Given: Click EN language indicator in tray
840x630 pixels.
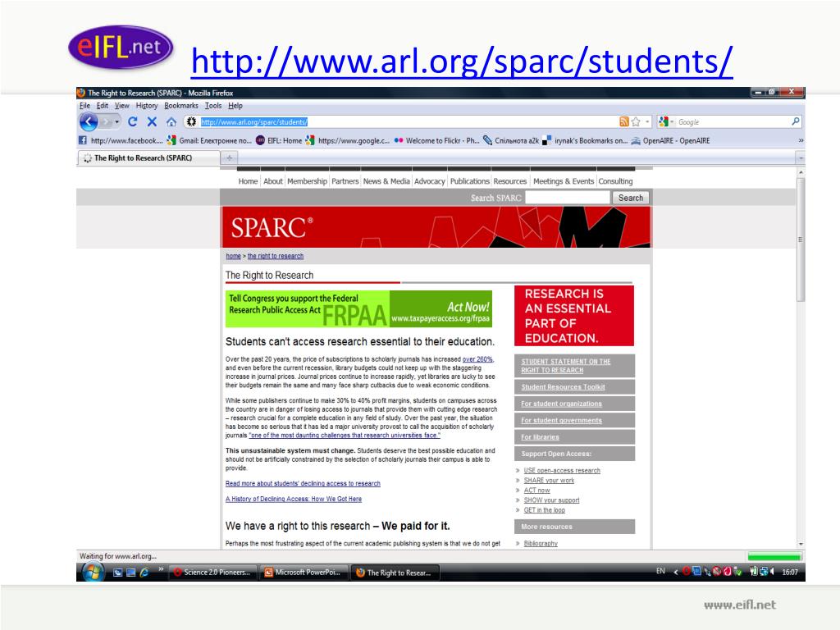Looking at the screenshot, I should coord(660,571).
